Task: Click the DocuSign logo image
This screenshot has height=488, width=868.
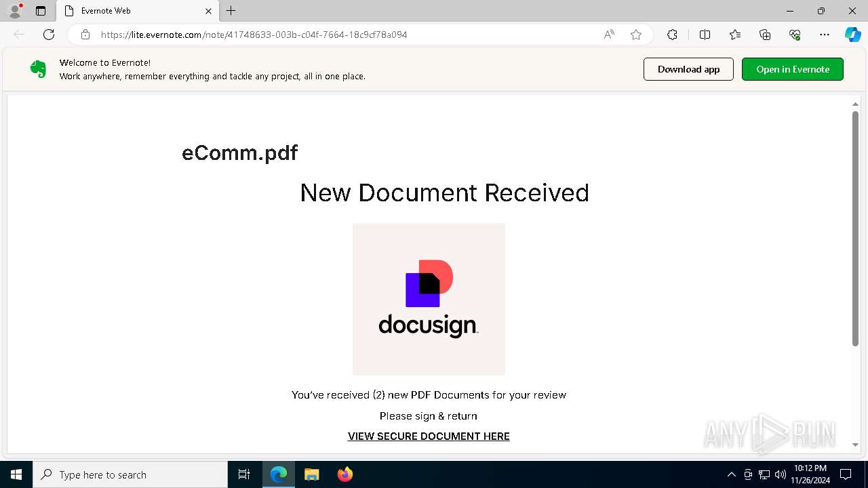Action: pyautogui.click(x=429, y=299)
